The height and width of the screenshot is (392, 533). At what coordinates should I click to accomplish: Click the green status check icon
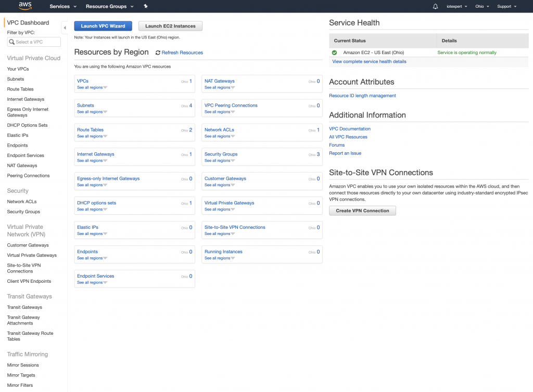click(x=335, y=53)
